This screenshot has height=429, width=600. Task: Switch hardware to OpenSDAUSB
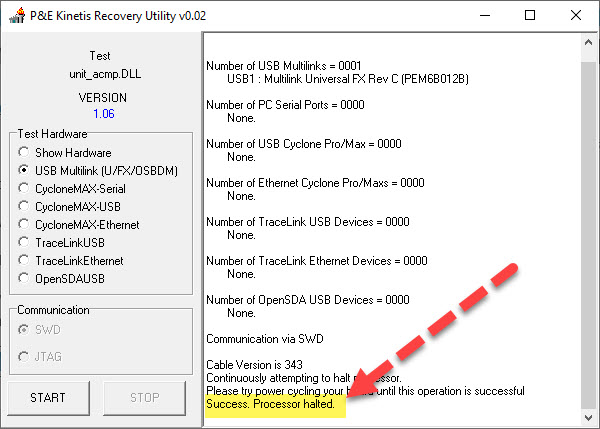click(x=24, y=278)
